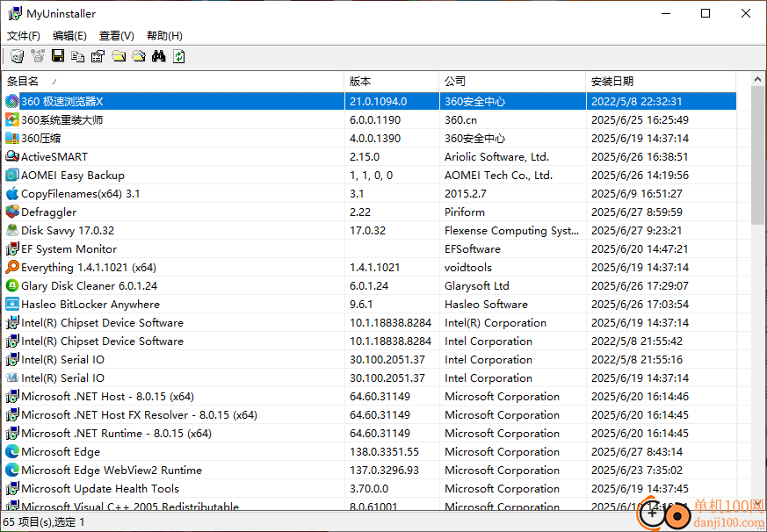This screenshot has height=532, width=767.
Task: Click the ActiveSMART app icon
Action: pyautogui.click(x=11, y=156)
